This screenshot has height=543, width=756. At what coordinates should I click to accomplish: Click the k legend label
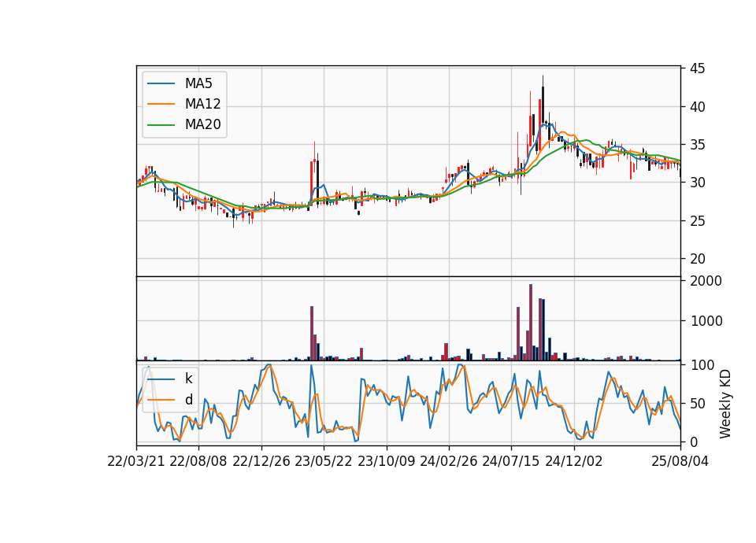pyautogui.click(x=188, y=379)
